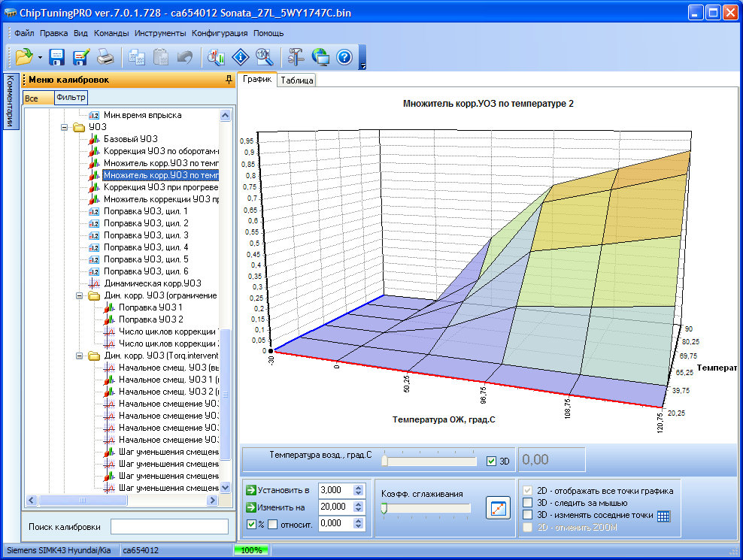Click the Коэфф. сглаживания slider
743x560 pixels.
click(426, 508)
